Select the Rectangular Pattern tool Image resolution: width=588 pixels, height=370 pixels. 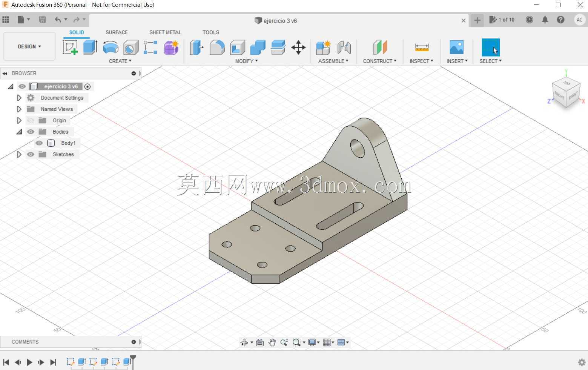coord(150,48)
